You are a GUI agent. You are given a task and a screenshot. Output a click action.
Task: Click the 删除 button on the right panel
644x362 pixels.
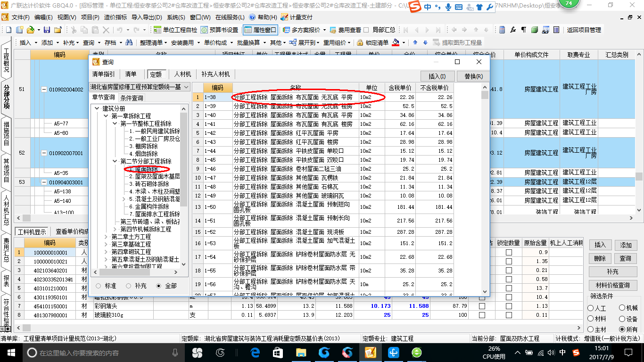pyautogui.click(x=600, y=258)
